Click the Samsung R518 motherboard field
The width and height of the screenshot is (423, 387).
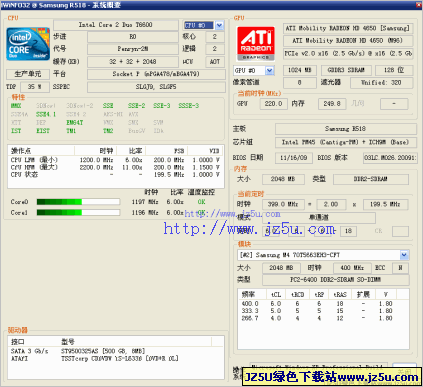click(x=346, y=129)
